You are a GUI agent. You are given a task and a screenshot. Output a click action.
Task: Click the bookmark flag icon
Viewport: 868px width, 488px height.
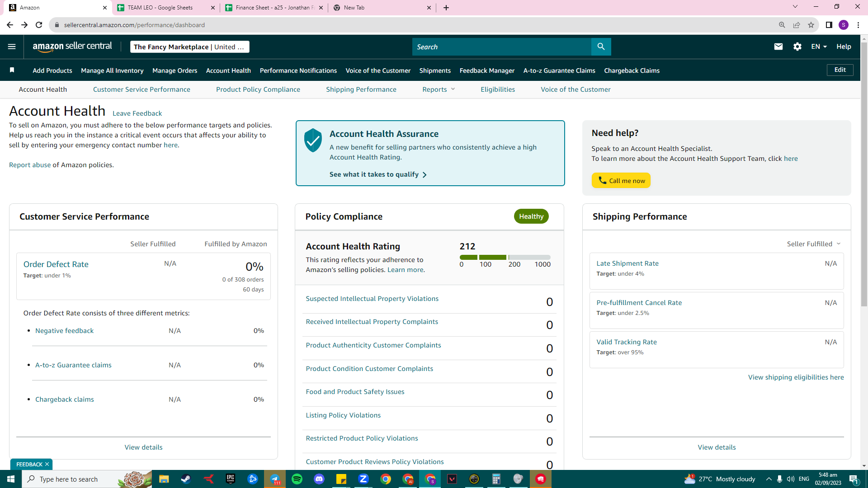pyautogui.click(x=12, y=70)
